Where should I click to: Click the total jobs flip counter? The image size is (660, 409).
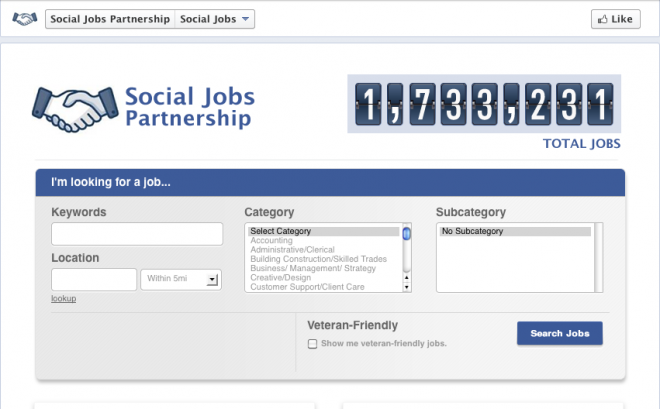(484, 104)
